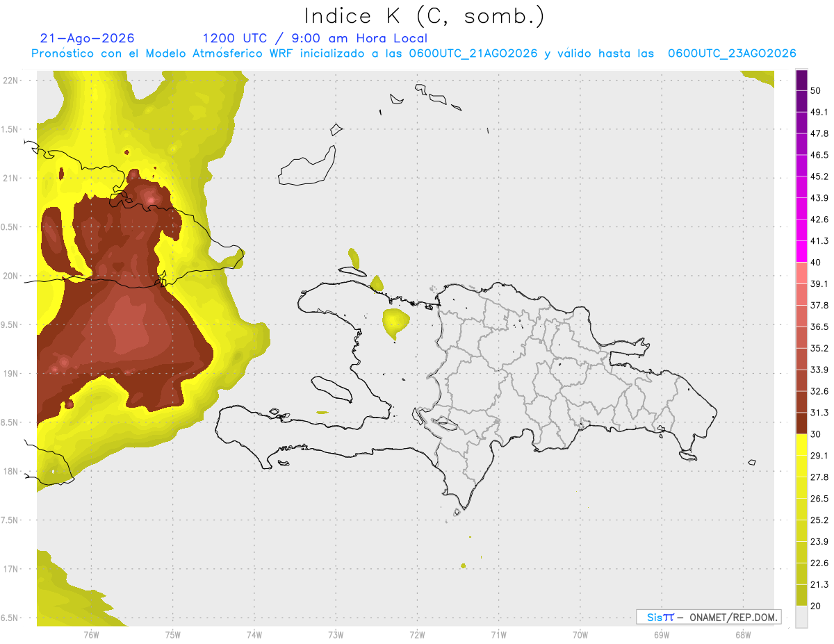Image resolution: width=834 pixels, height=644 pixels.
Task: Click the legend color band between 35.2 and 36.5
Action: tap(802, 337)
